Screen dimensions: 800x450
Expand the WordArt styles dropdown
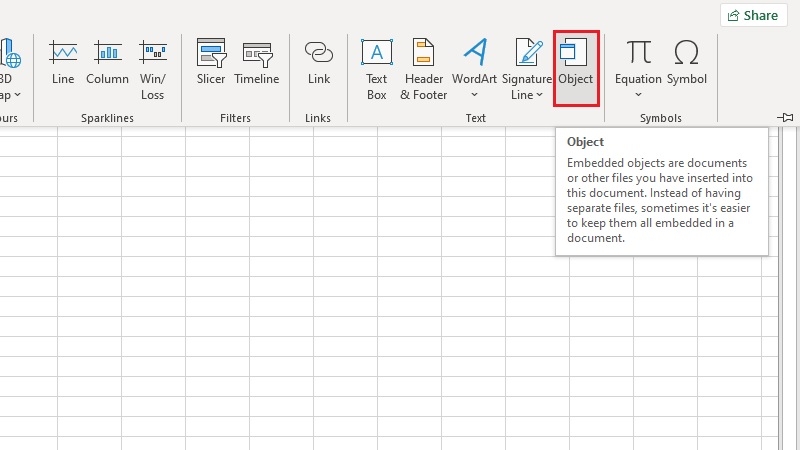pos(474,95)
